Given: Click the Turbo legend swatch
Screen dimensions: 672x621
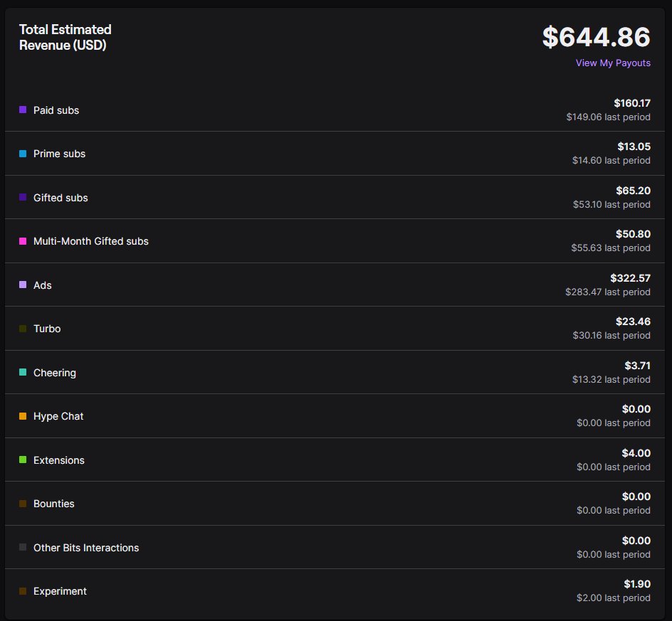Looking at the screenshot, I should [23, 329].
